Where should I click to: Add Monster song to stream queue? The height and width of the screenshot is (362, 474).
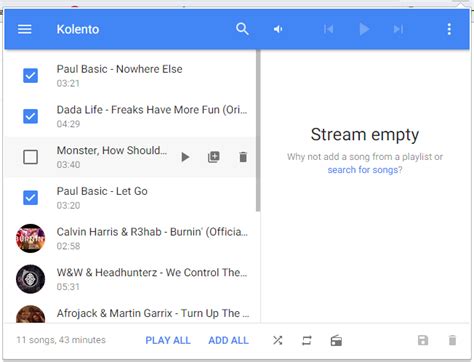[x=214, y=157]
